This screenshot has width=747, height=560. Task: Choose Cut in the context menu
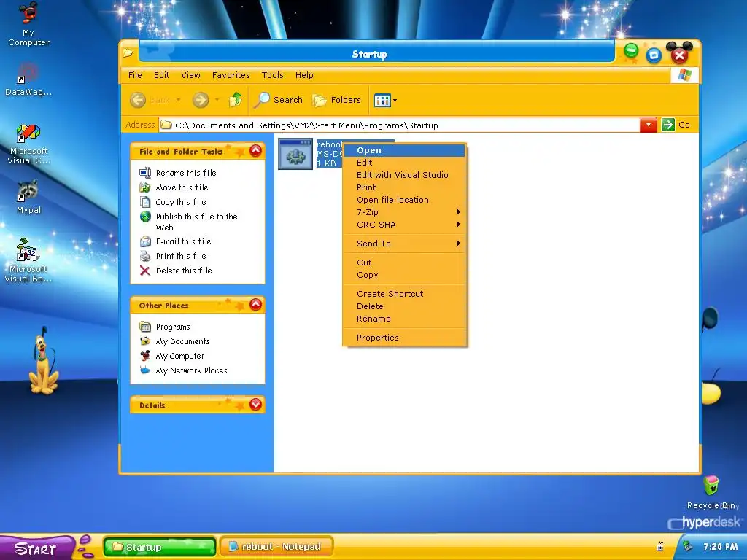click(x=404, y=262)
